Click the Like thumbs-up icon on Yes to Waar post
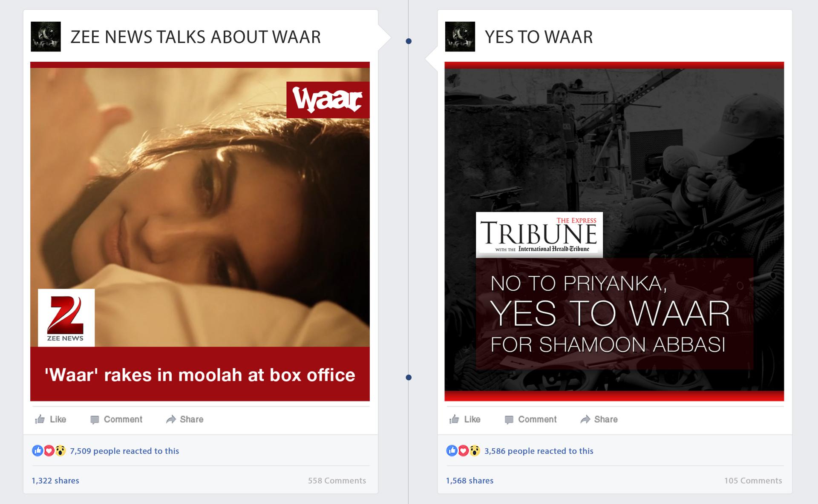 pos(454,419)
